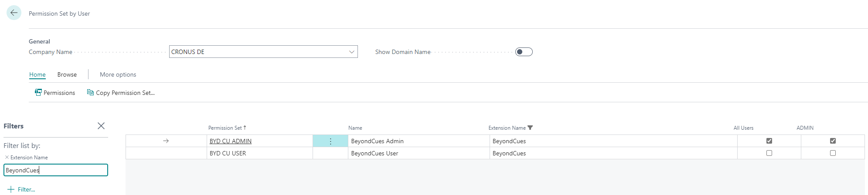The height and width of the screenshot is (195, 868).
Task: Open the row options three-dot menu
Action: [x=330, y=141]
